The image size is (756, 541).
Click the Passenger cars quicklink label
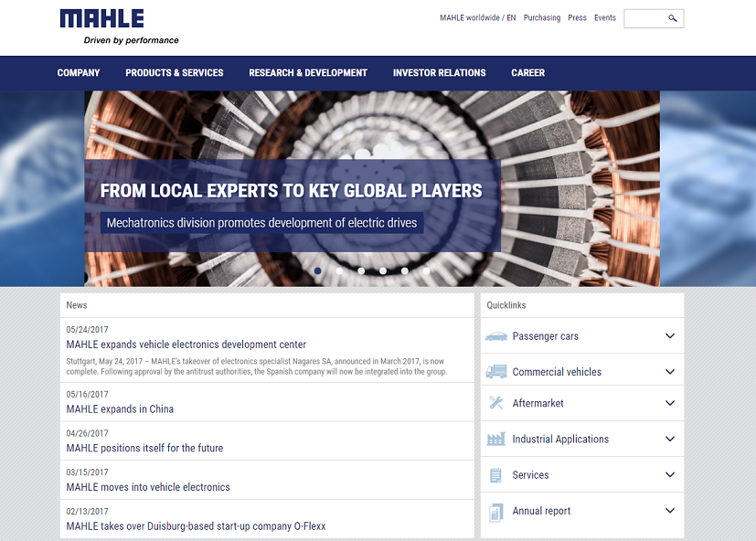click(x=546, y=336)
